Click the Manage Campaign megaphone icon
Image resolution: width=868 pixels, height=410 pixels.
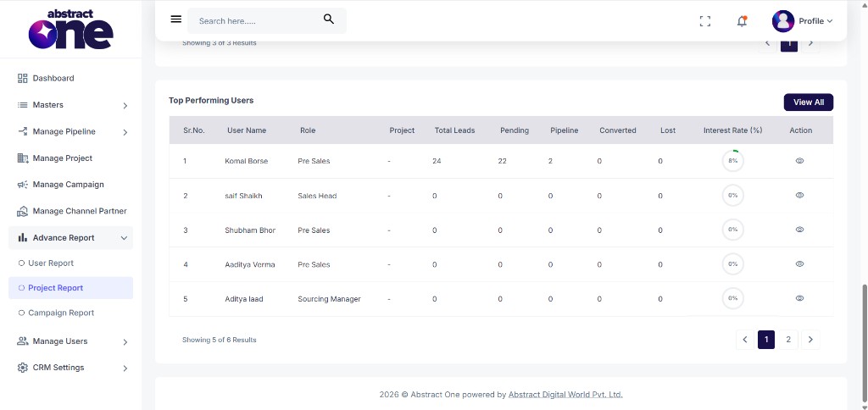(x=23, y=185)
